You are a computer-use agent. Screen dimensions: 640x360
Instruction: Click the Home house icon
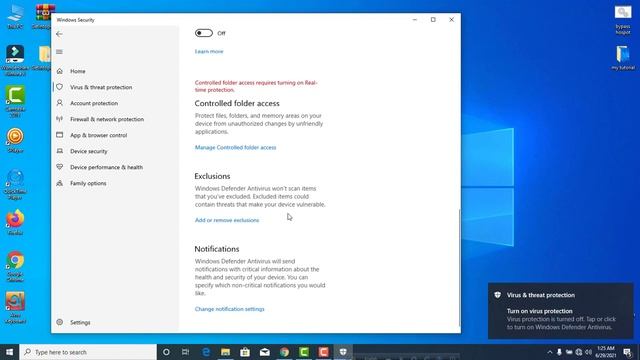tap(60, 71)
